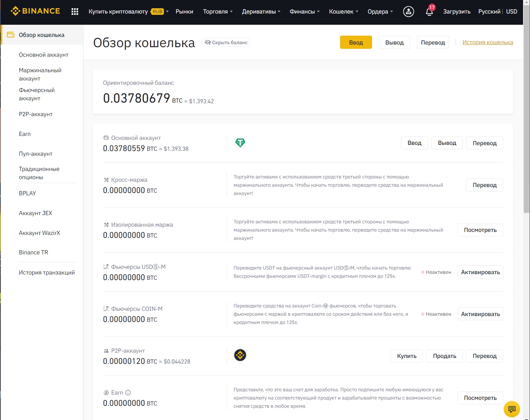Viewport: 530px width, 420px height.
Task: Open Основной аккаунт in sidebar
Action: pos(44,55)
